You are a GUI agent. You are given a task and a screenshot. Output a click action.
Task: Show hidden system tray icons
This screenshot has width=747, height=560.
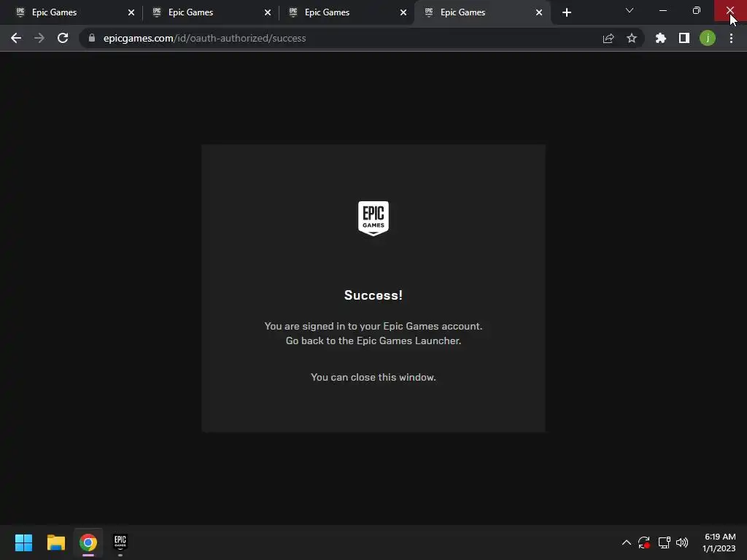coord(627,542)
